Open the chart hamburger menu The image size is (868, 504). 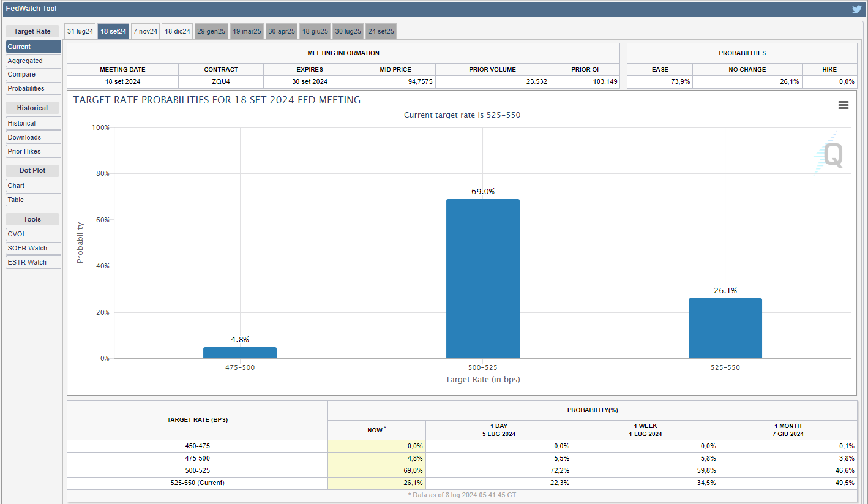click(843, 105)
